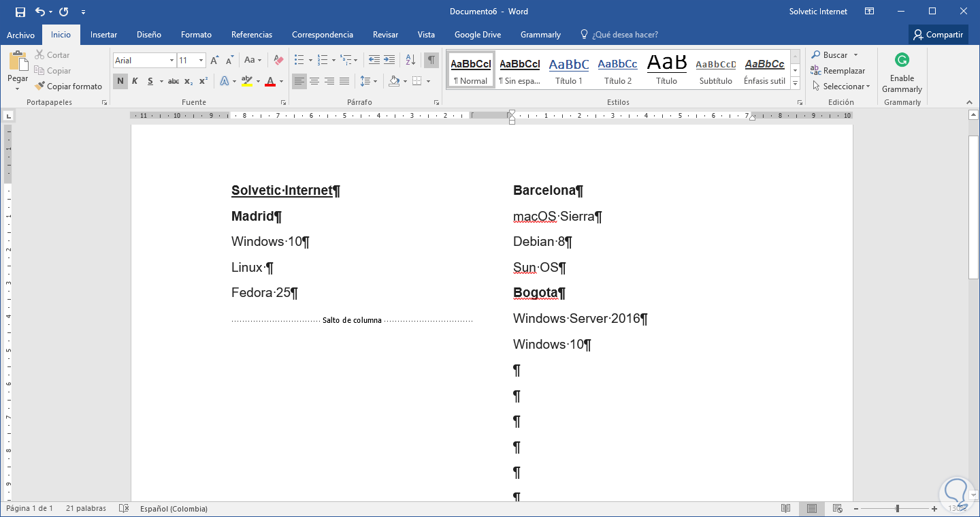Click the vertical scrollbar thumb of the document

973,207
